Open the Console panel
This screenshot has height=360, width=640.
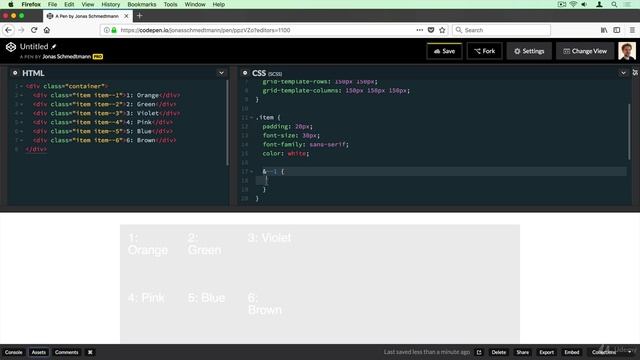(x=13, y=352)
